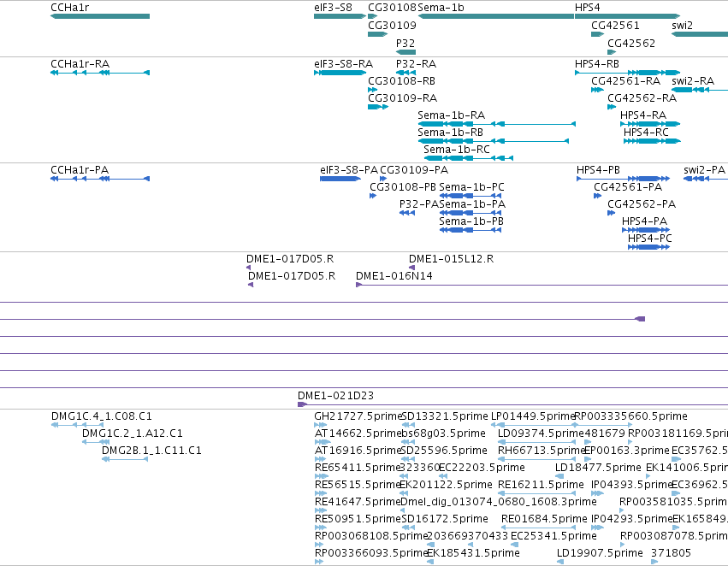The height and width of the screenshot is (566, 728).
Task: Click the RE16211.5prime EST label
Action: coord(541,486)
